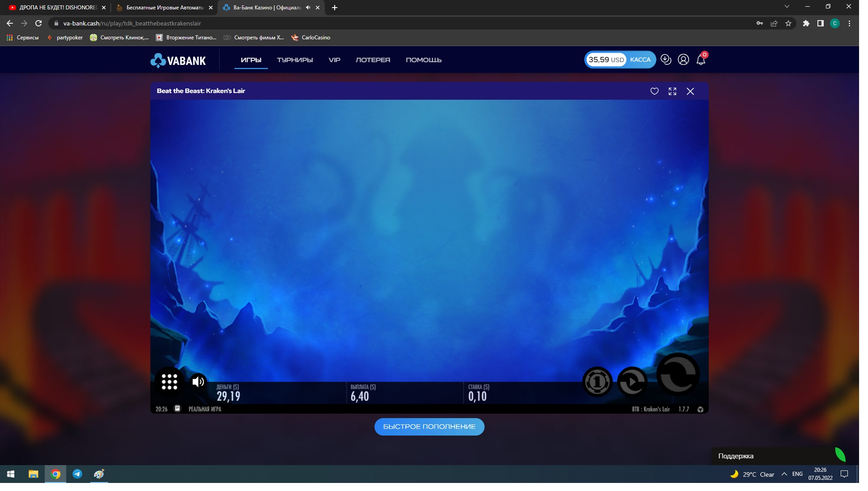868x491 pixels.
Task: Mute the game sound
Action: pos(198,381)
